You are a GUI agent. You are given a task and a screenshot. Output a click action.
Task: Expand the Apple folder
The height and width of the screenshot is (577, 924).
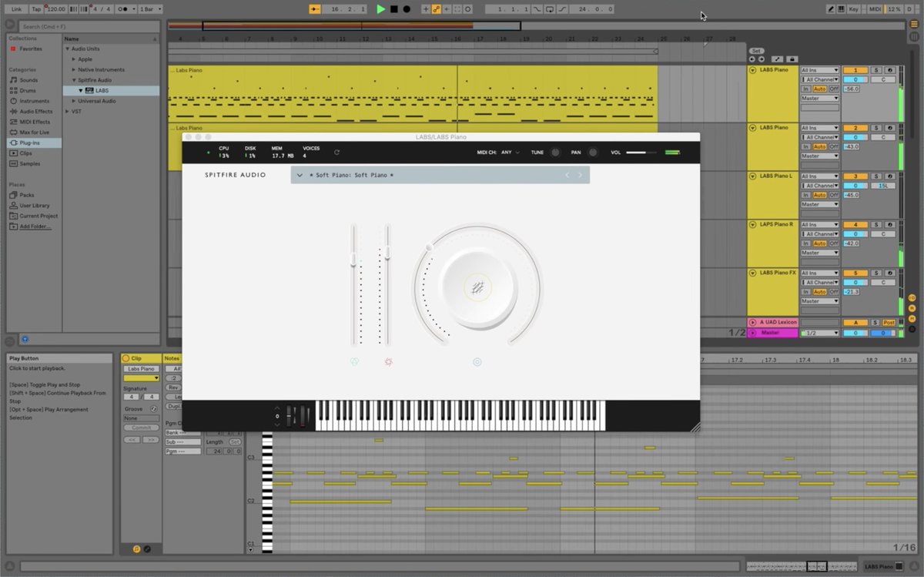click(74, 59)
